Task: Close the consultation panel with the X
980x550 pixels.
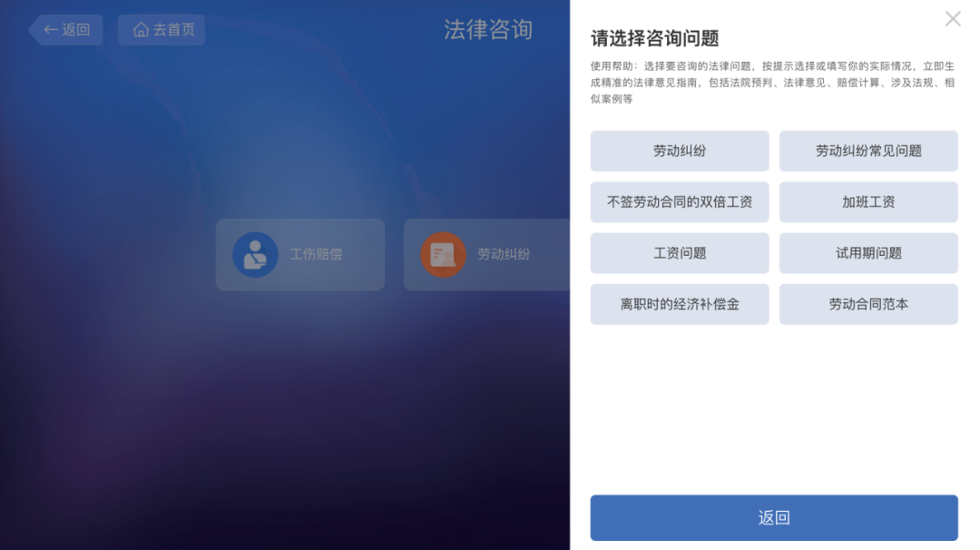Action: [953, 19]
